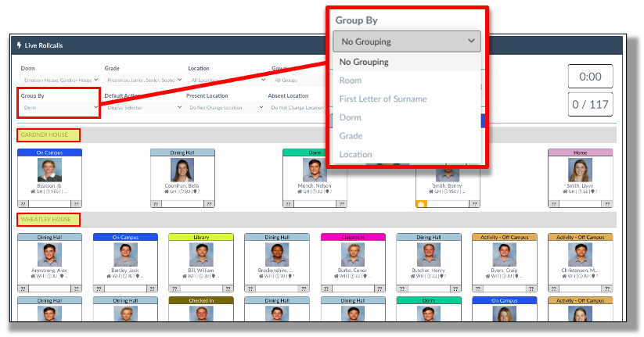
Task: Select Bill, William's student photo
Action: [201, 254]
